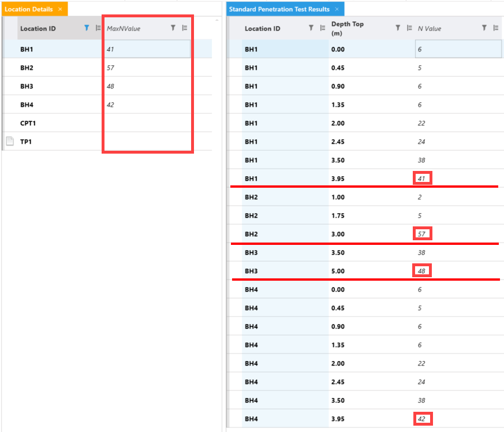Viewport: 504px width, 432px height.
Task: Close the Standard Penetration Test Results tab
Action: 337,9
